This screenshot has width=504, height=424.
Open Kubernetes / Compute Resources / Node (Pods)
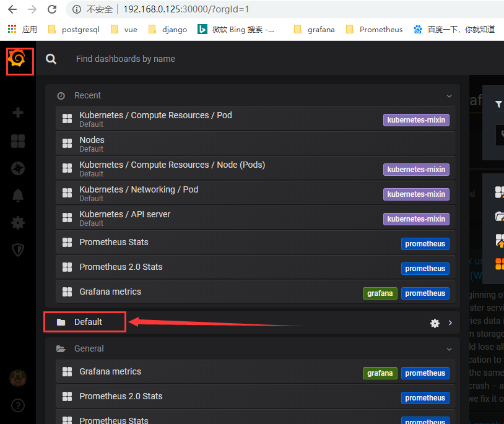pos(256,168)
